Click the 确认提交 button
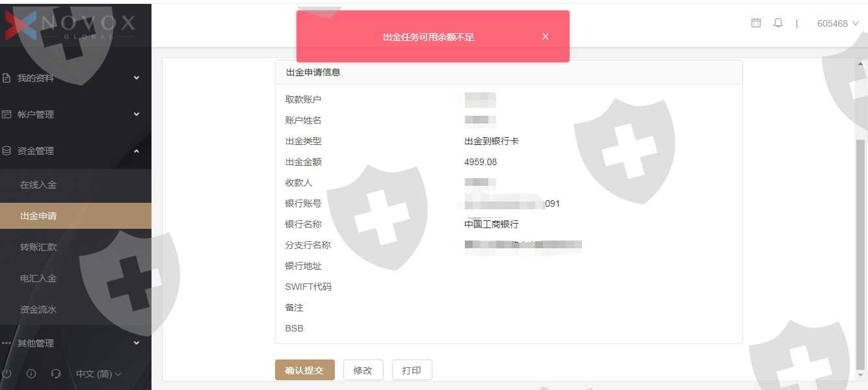 coord(305,370)
